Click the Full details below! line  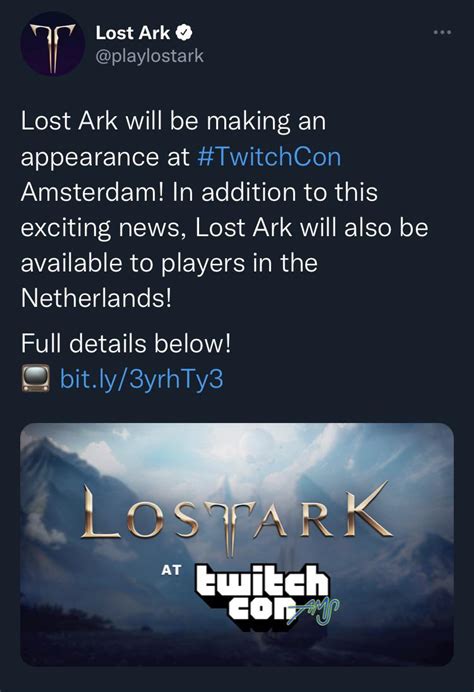point(126,343)
